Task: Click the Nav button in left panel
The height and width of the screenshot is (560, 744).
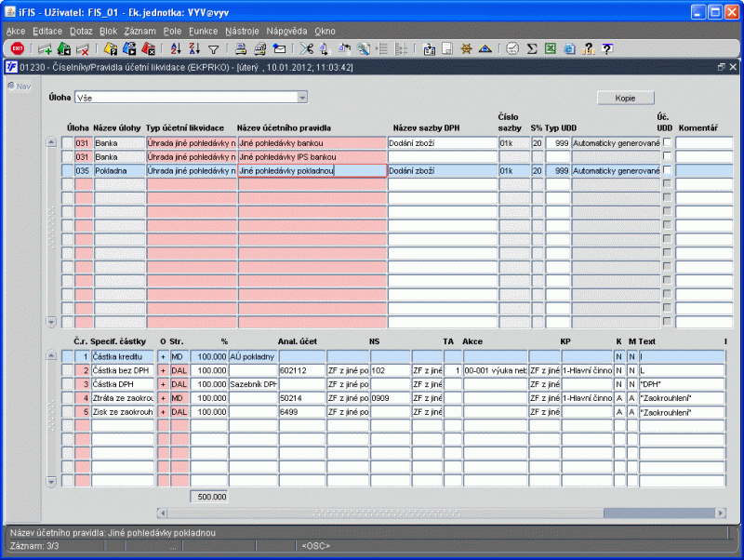Action: pyautogui.click(x=18, y=87)
